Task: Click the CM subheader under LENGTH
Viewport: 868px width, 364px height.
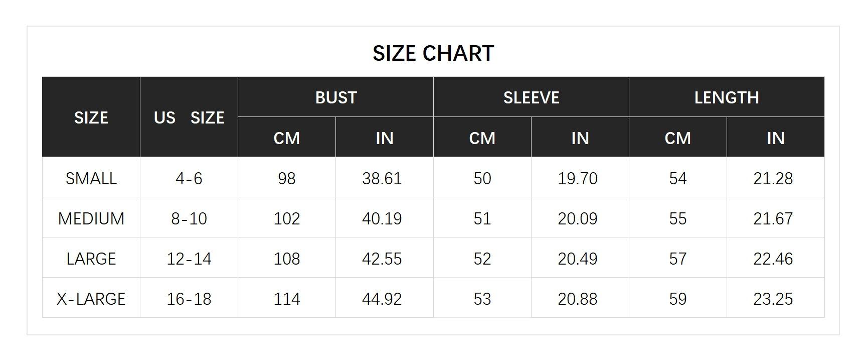Action: (x=677, y=138)
